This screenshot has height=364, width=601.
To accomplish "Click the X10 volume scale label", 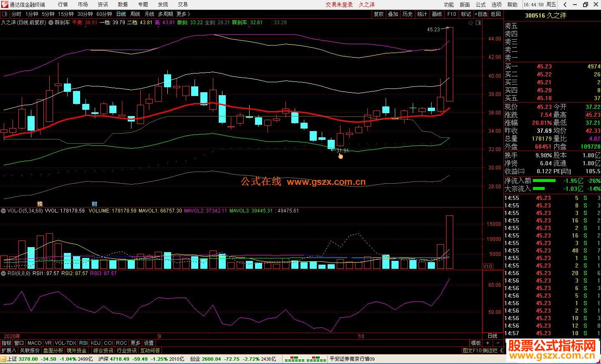I will click(487, 266).
